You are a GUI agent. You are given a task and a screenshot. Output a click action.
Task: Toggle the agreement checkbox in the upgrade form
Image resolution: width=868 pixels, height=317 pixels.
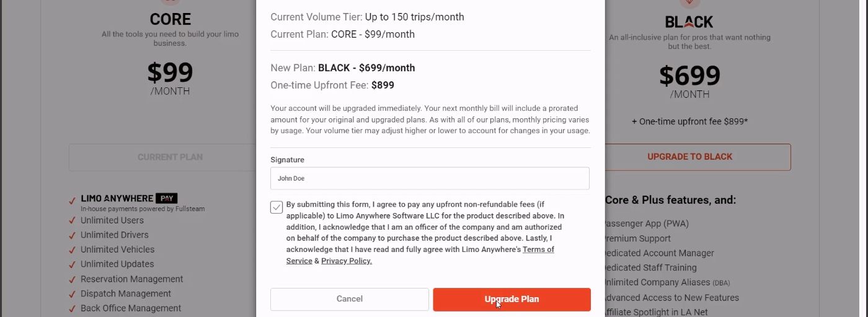tap(277, 207)
